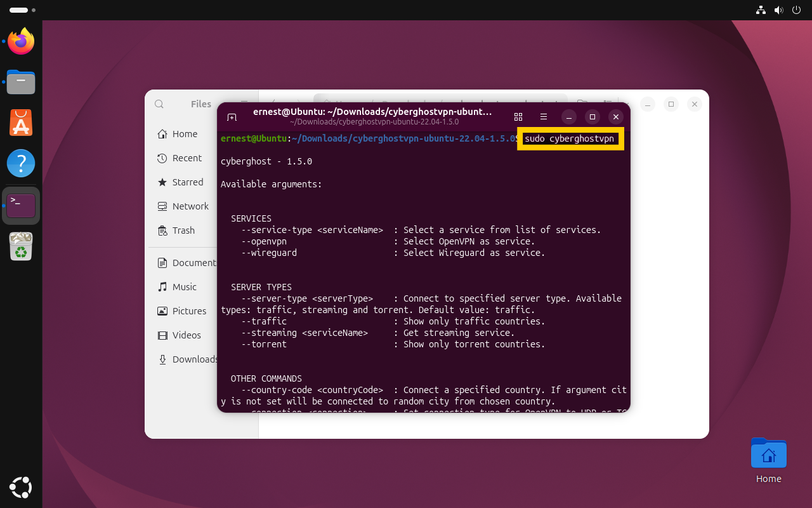Open Trash from the dock
This screenshot has width=812, height=508.
coord(21,246)
